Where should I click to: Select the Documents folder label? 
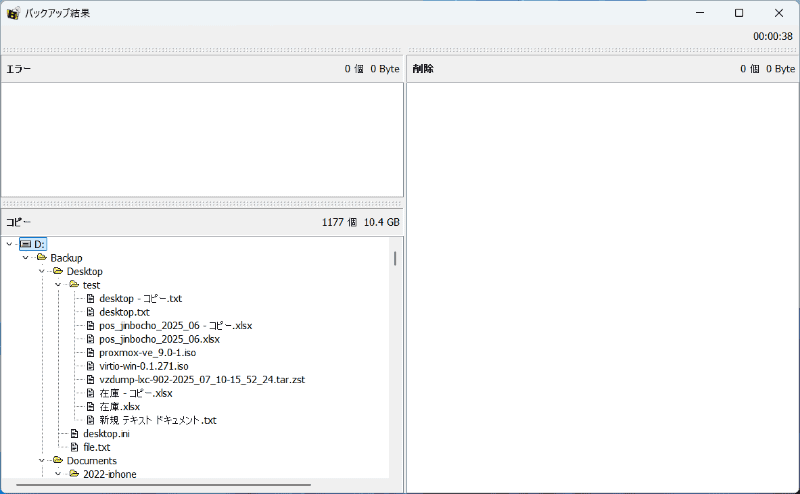tap(92, 460)
